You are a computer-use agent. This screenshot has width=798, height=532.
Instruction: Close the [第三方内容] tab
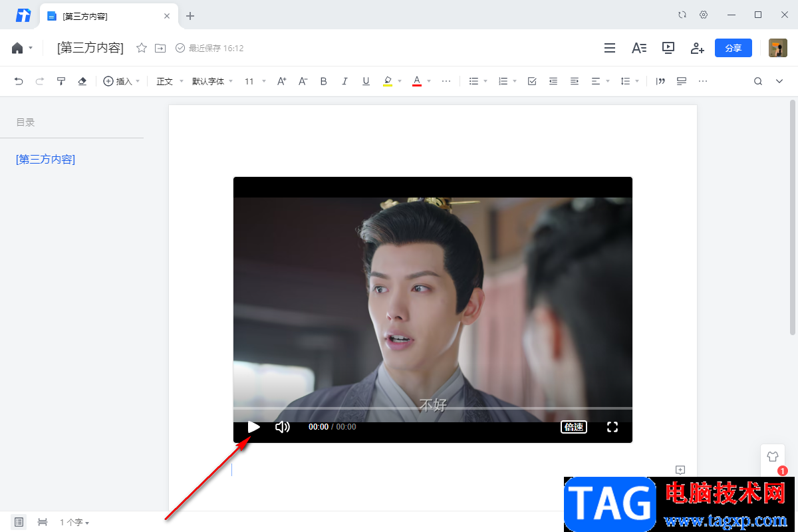pos(168,16)
